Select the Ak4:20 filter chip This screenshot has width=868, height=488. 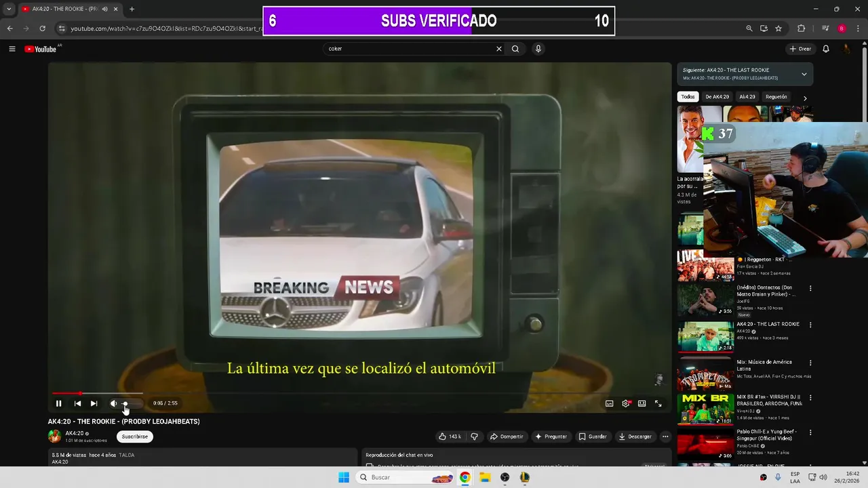(747, 97)
